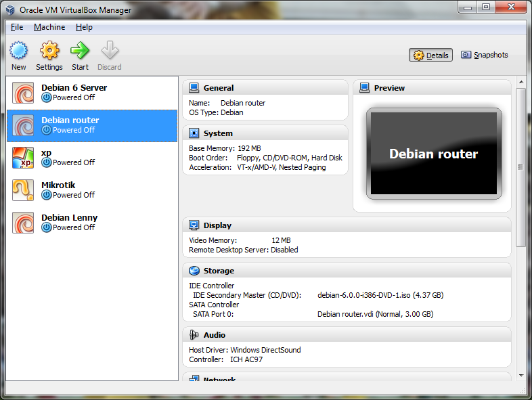Open the General section header link
The image size is (532, 400).
click(x=219, y=88)
